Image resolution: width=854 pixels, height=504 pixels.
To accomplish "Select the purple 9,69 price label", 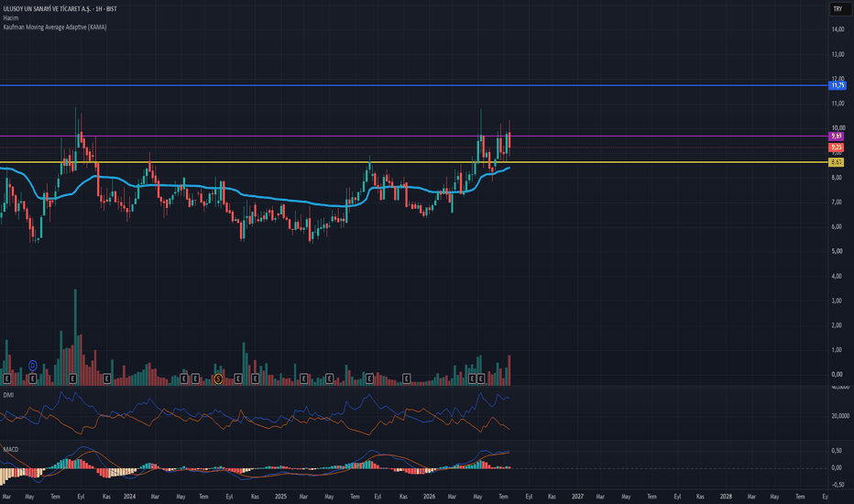I will [x=837, y=137].
